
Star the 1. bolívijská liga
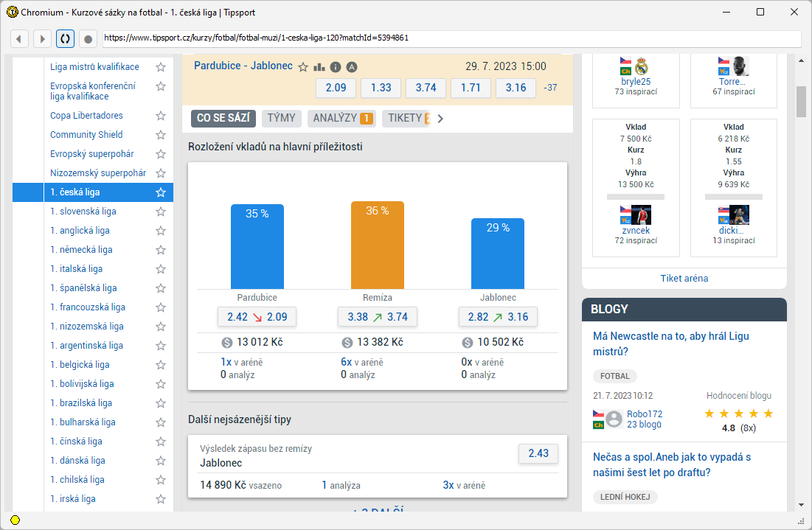[161, 383]
